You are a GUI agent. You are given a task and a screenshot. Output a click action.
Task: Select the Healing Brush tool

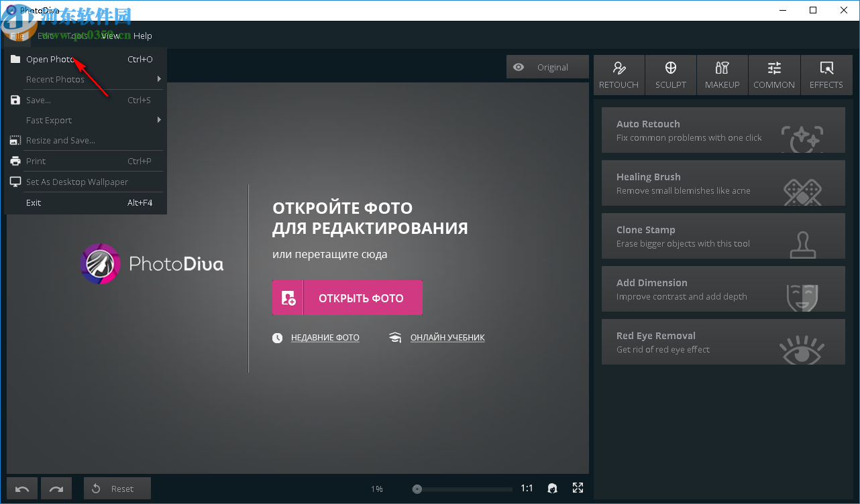723,183
